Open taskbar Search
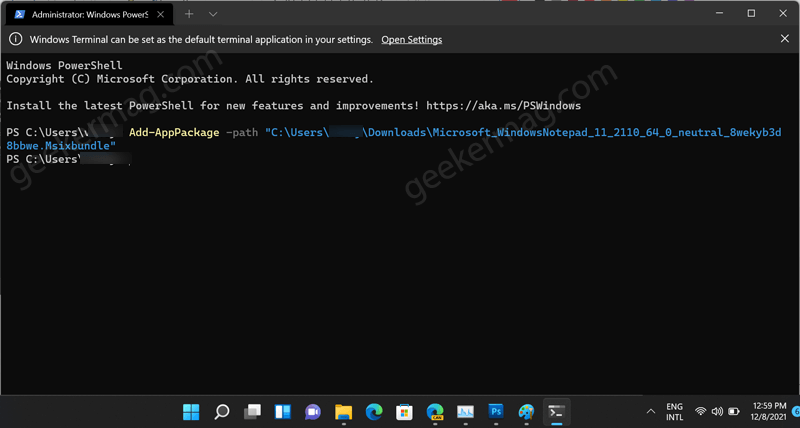This screenshot has width=800, height=428. point(221,412)
